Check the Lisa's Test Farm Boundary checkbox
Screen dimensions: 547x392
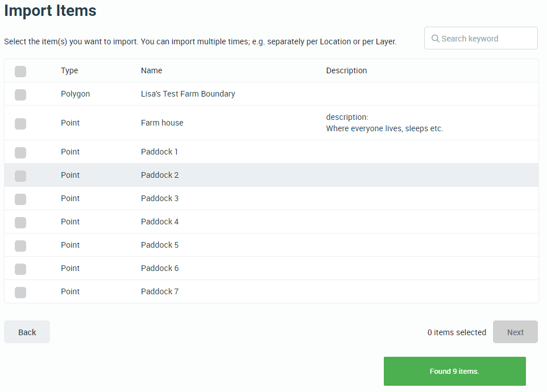coord(20,94)
